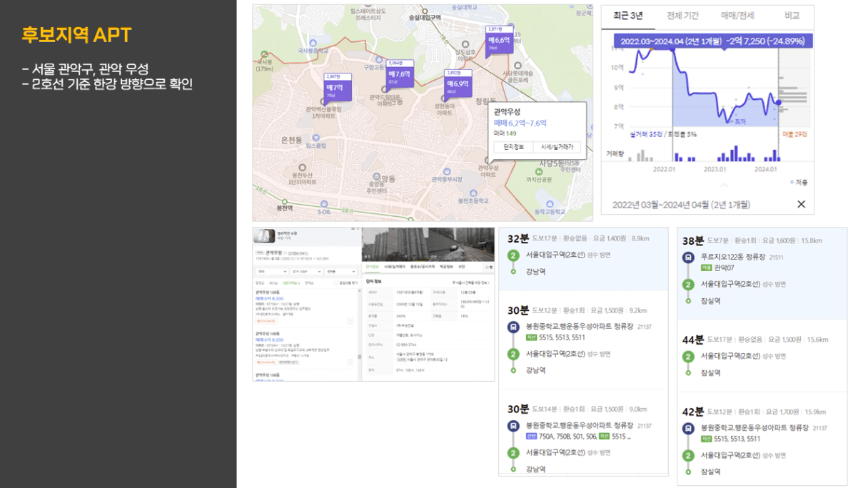Screen dimensions: 868x488
Task: Open the 87㎡,106㎡ area dropdown
Action: 306,272
